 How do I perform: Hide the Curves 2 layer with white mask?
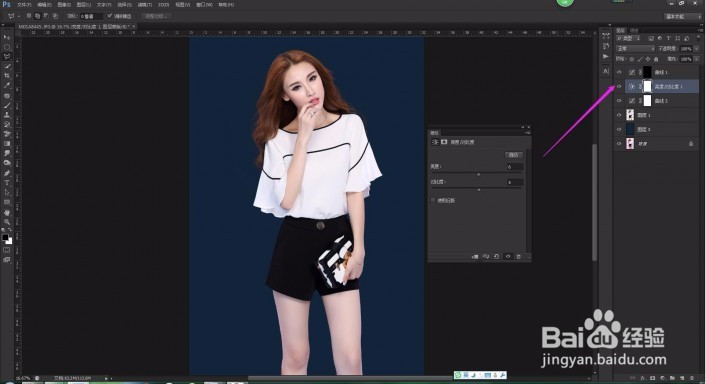[x=619, y=101]
